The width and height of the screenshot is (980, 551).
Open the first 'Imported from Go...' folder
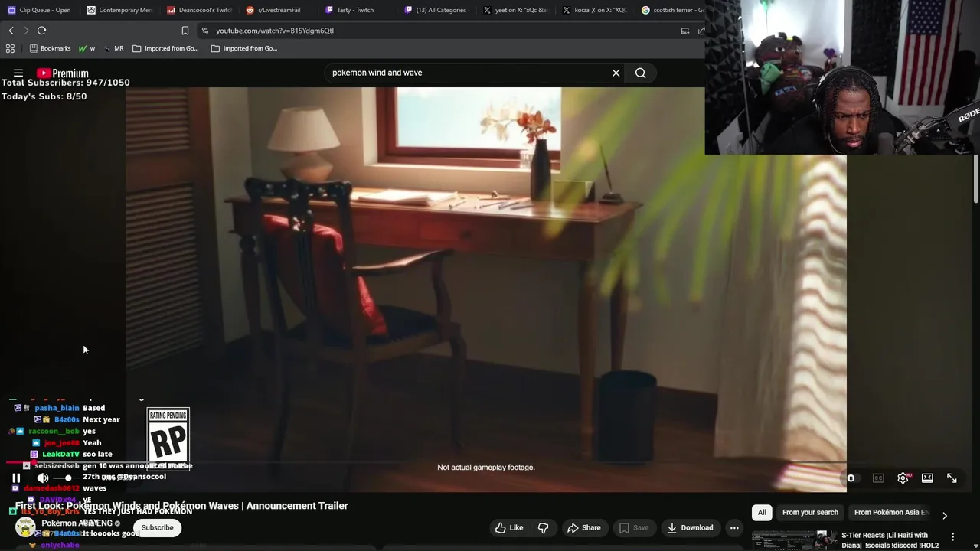[165, 48]
